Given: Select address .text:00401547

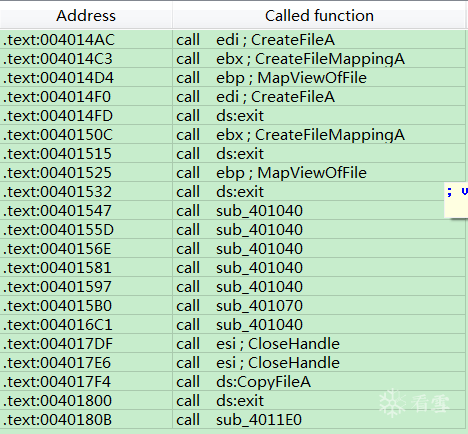Looking at the screenshot, I should (x=57, y=211).
